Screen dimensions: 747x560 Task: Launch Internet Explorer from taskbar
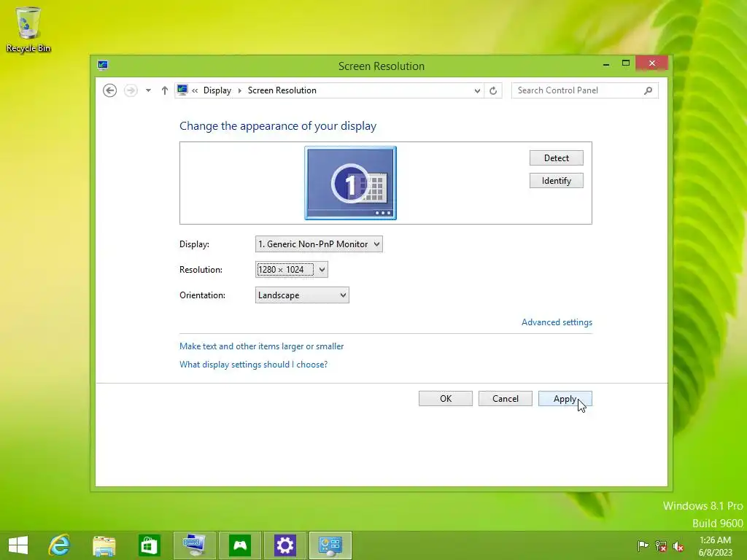(x=60, y=545)
